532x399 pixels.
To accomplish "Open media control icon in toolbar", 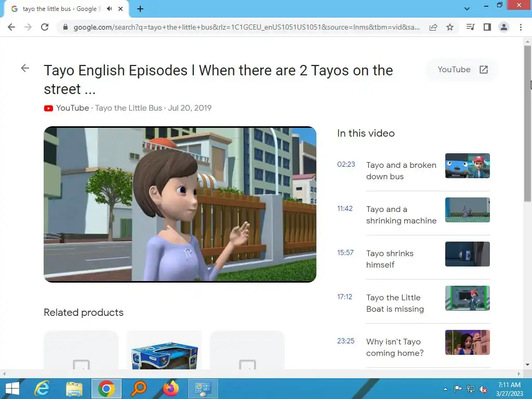I will point(470,27).
